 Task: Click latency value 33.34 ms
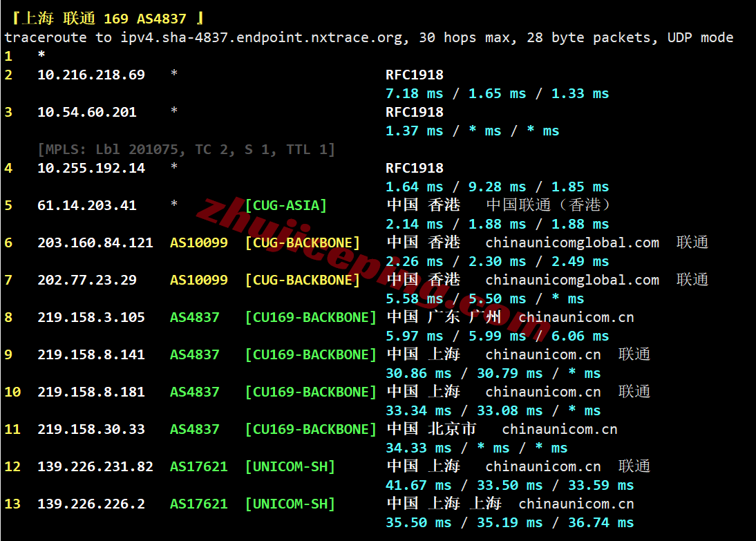click(x=419, y=411)
